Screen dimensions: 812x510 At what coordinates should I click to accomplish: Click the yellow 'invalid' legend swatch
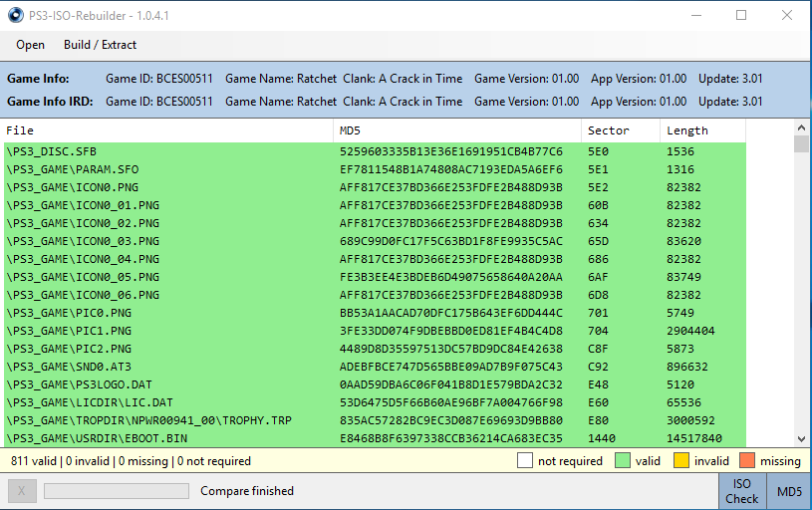point(680,460)
